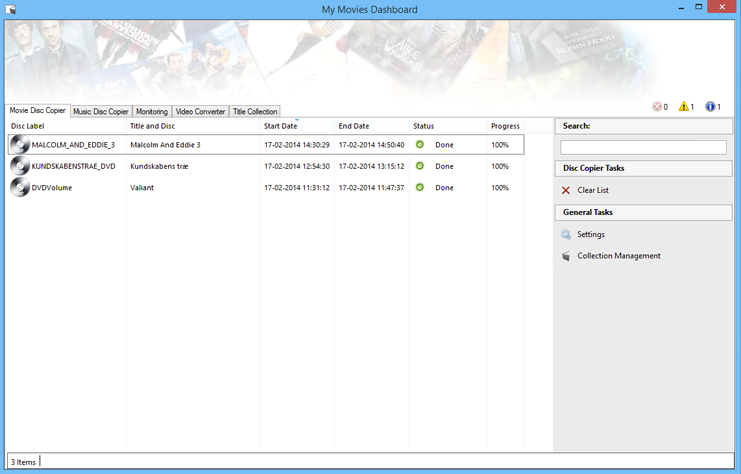Image resolution: width=741 pixels, height=474 pixels.
Task: Minimize the My Movies Dashboard window
Action: [681, 8]
